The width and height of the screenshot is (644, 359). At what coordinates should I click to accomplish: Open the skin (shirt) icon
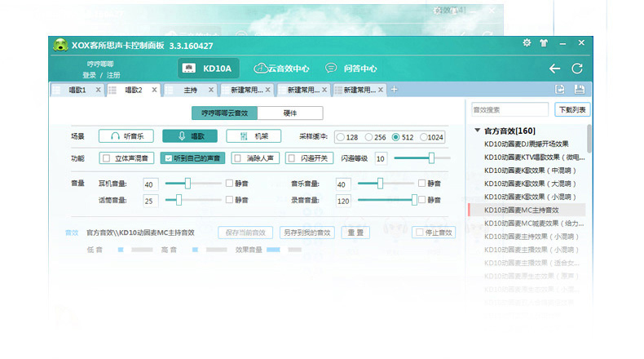(x=544, y=42)
